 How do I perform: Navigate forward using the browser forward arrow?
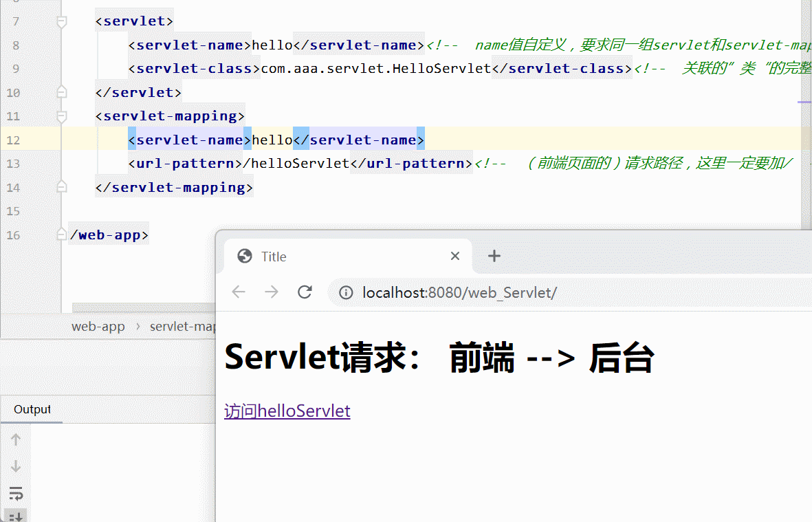[271, 292]
